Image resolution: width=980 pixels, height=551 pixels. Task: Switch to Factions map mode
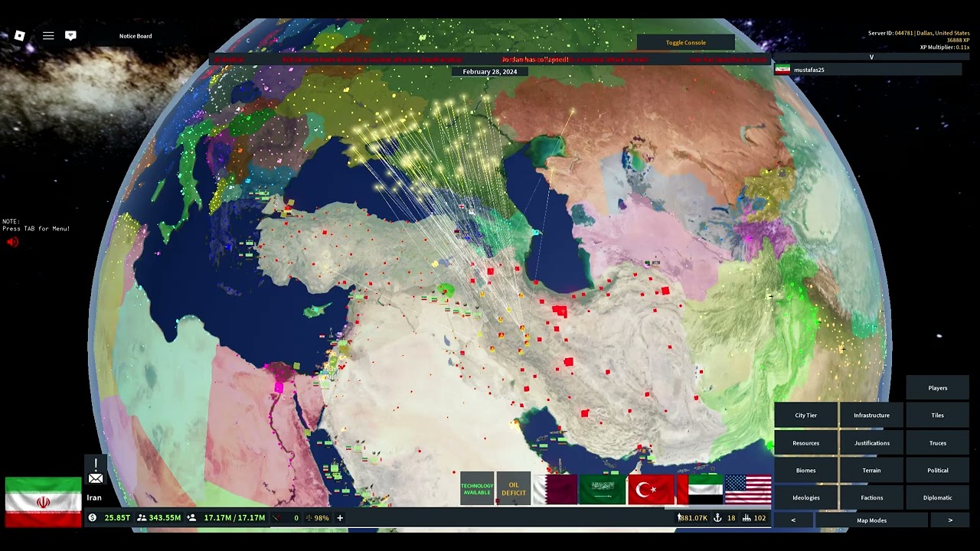point(872,498)
